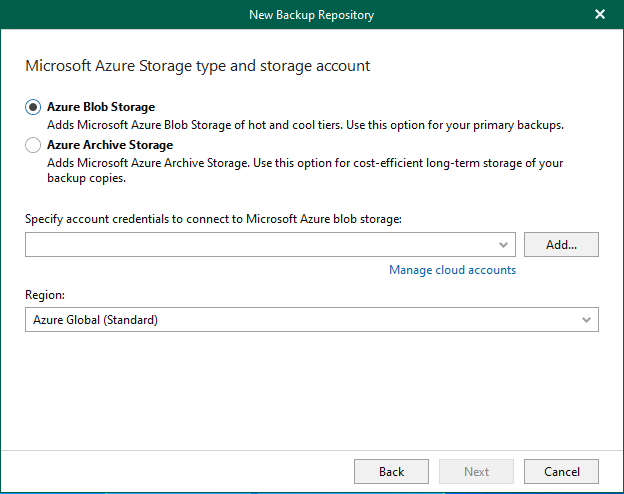Close the dialog with the X icon
Viewport: 624px width, 494px height.
(x=600, y=14)
